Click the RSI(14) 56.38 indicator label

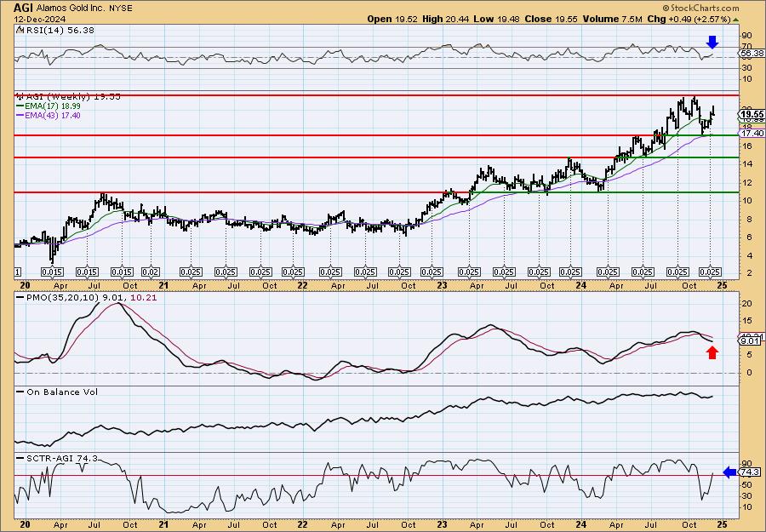coord(59,31)
